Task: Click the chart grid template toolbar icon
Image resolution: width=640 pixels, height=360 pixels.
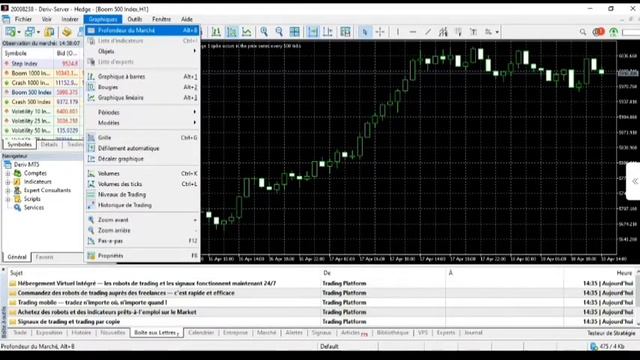Action: 345,32
